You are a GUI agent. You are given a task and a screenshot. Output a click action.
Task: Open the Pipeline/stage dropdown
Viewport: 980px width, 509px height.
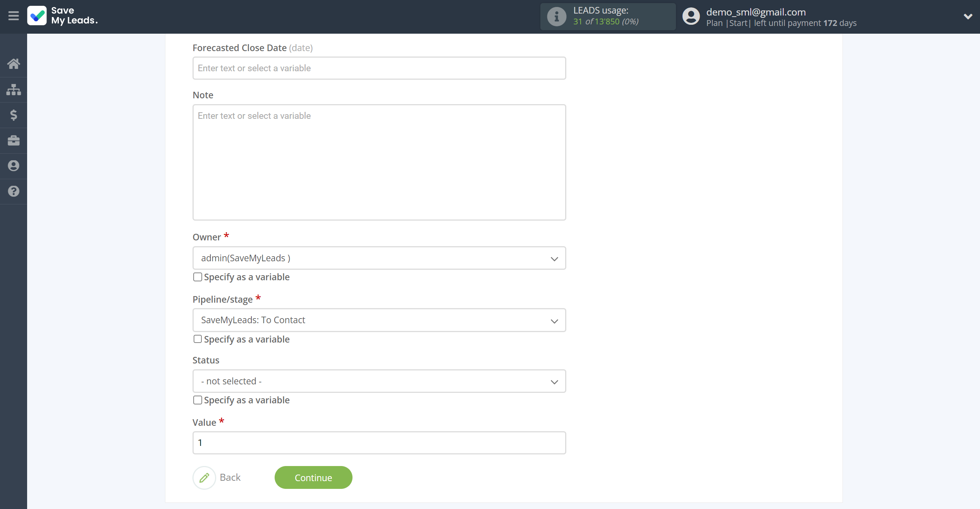[x=379, y=320]
